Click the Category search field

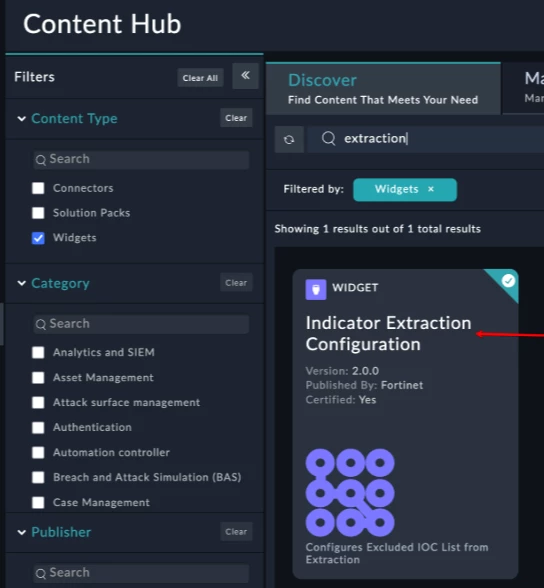point(141,324)
